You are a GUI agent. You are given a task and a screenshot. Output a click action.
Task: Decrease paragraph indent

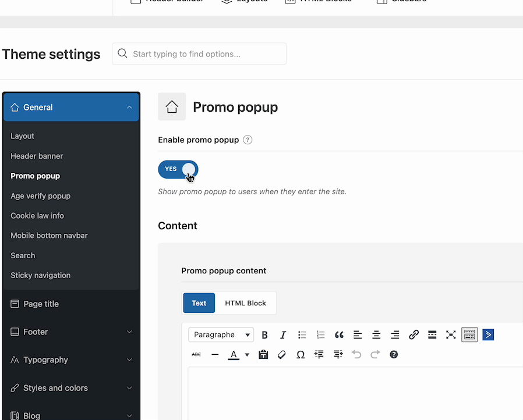319,354
